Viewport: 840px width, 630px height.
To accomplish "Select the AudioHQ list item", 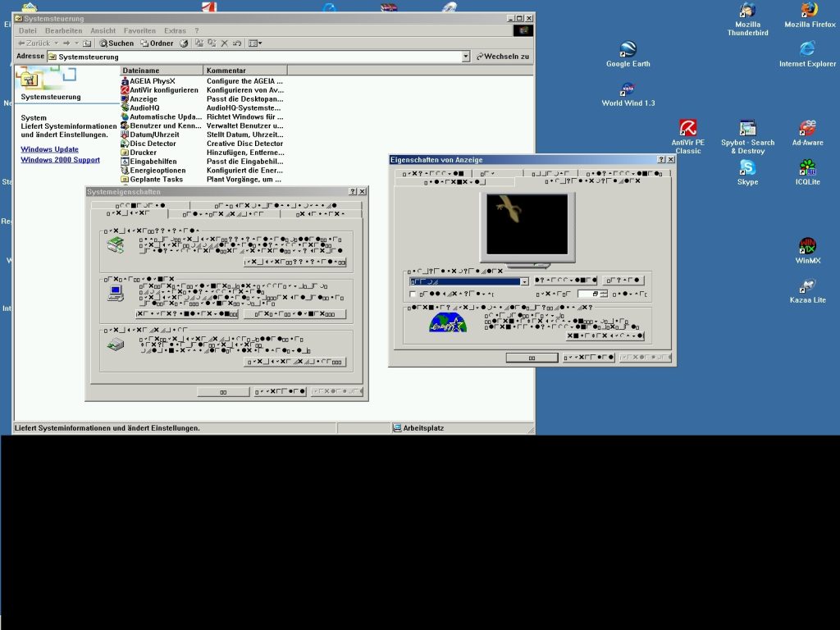I will (x=140, y=107).
